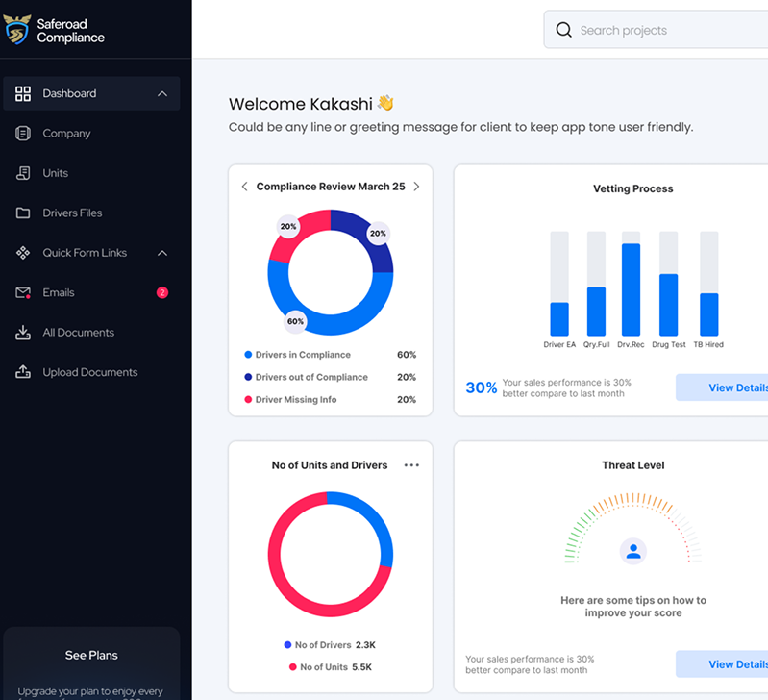Click the Units icon in sidebar
The width and height of the screenshot is (768, 700).
(23, 173)
